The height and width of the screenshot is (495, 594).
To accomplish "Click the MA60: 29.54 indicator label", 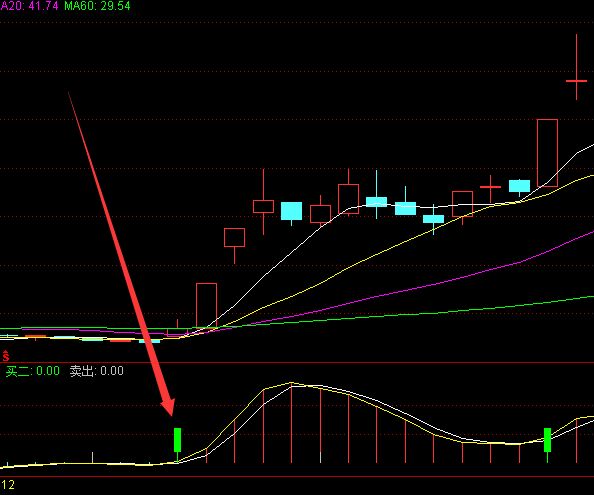I will click(97, 6).
